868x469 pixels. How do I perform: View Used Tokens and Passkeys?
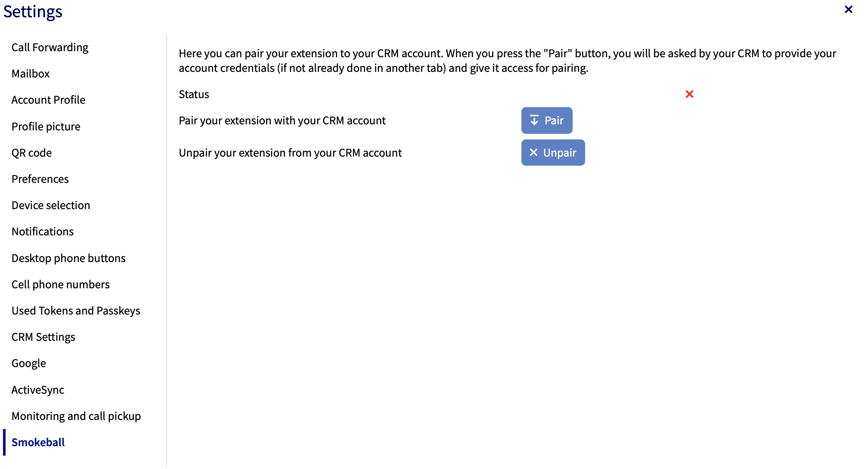[x=76, y=311]
